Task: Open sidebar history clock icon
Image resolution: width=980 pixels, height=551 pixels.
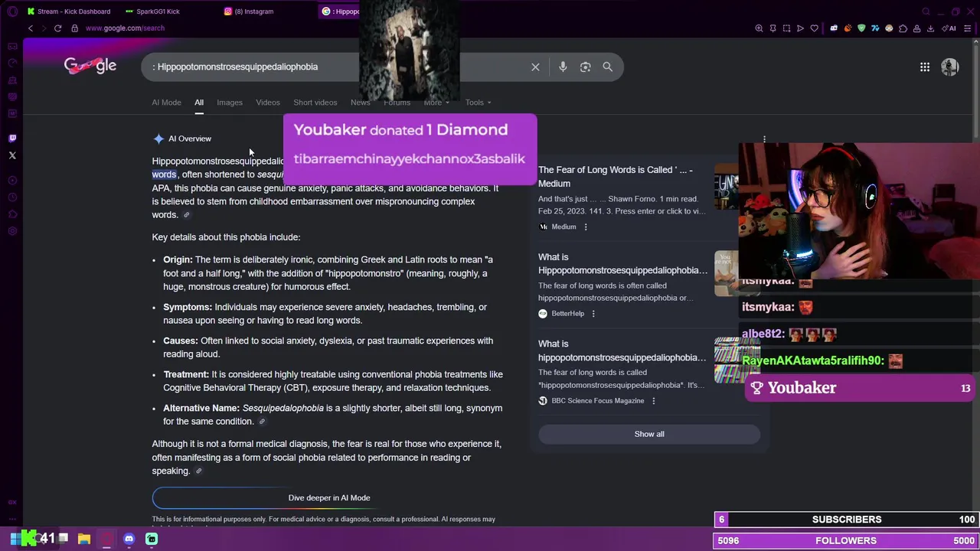Action: point(12,197)
